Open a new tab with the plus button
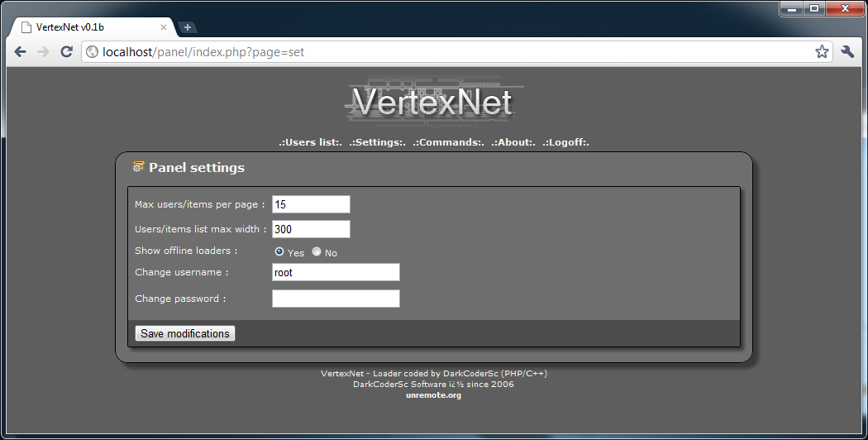The image size is (868, 440). (x=188, y=27)
